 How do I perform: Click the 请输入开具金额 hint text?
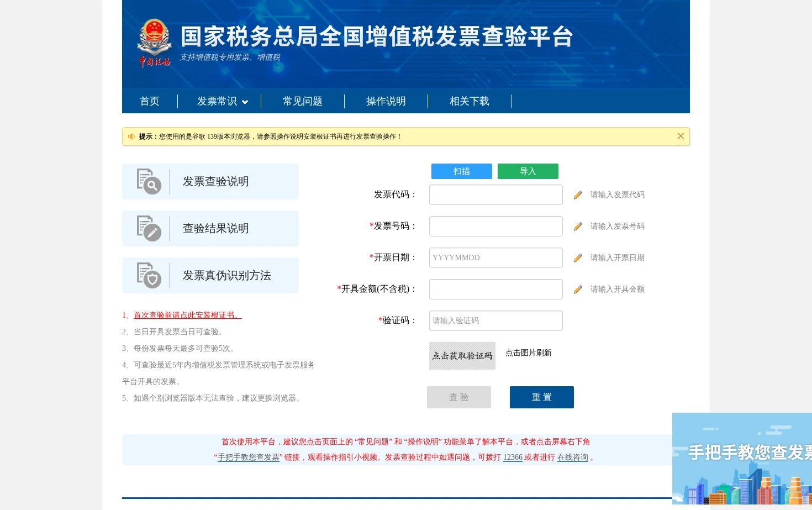618,290
